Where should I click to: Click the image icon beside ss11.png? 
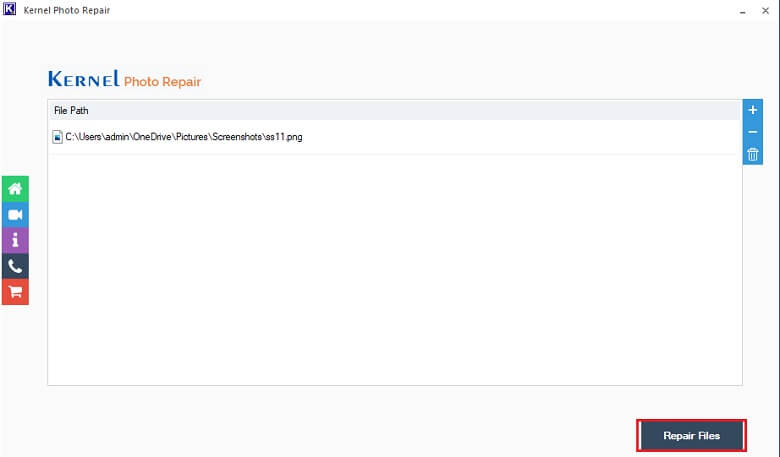point(57,137)
